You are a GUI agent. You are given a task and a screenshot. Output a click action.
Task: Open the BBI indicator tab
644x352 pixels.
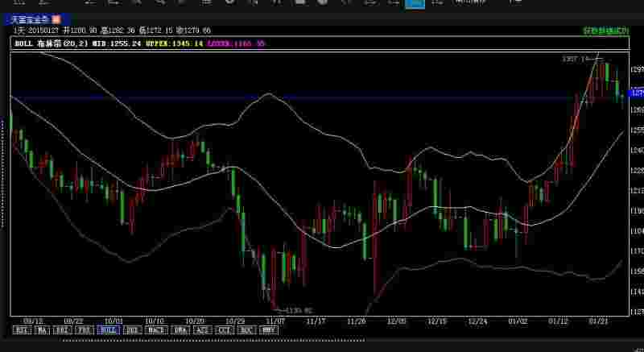coord(63,329)
